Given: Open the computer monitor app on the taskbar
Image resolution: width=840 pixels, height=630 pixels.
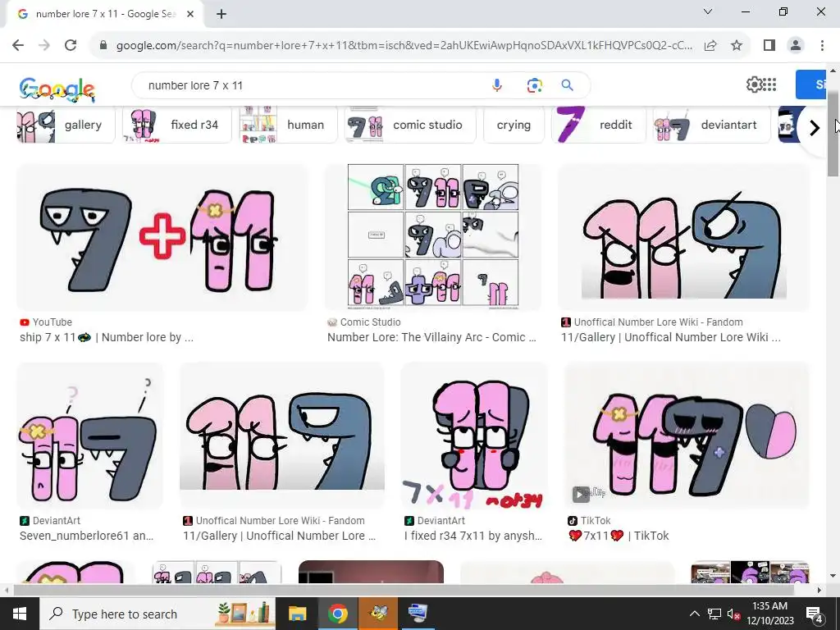Looking at the screenshot, I should [418, 614].
